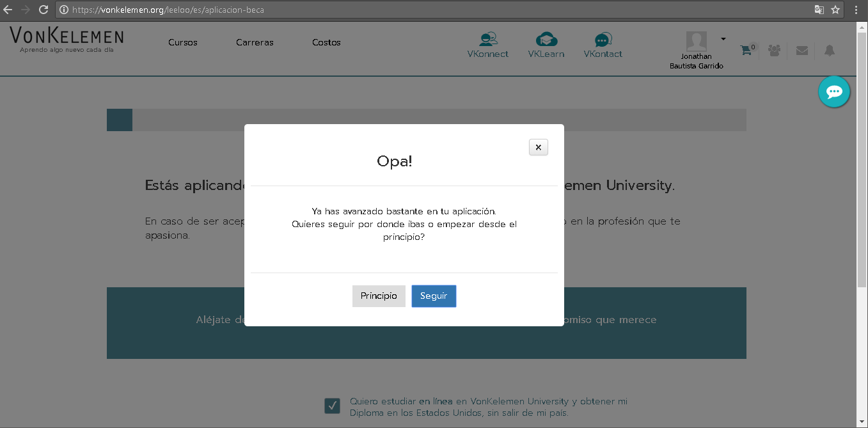Open VKonnect icon in header
The image size is (868, 428).
[487, 40]
